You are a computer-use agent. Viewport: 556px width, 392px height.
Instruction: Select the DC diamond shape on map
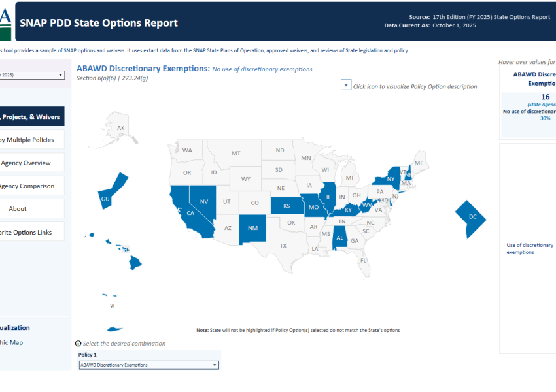pos(472,217)
